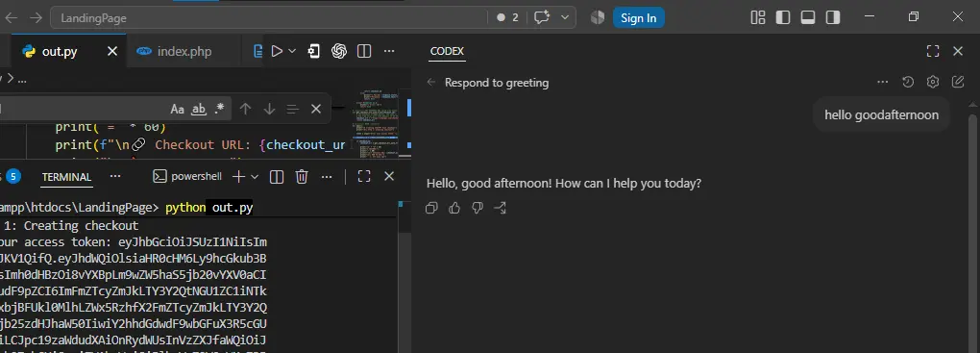Open the chat icon in title bar
The height and width of the screenshot is (353, 980).
pos(542,17)
